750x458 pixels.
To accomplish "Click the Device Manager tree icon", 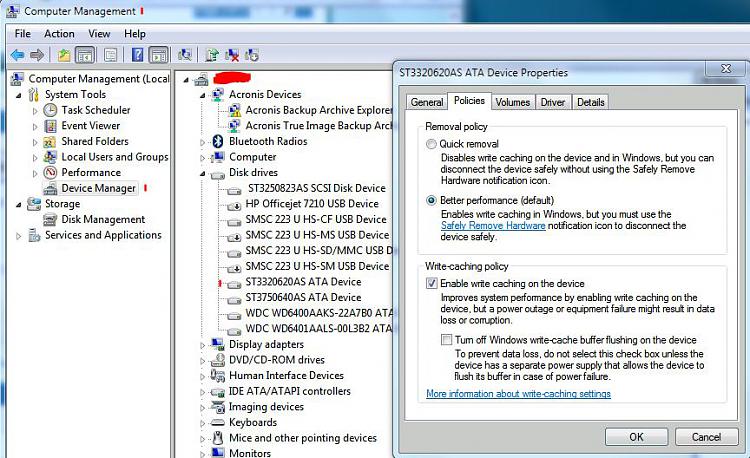I will (x=50, y=189).
